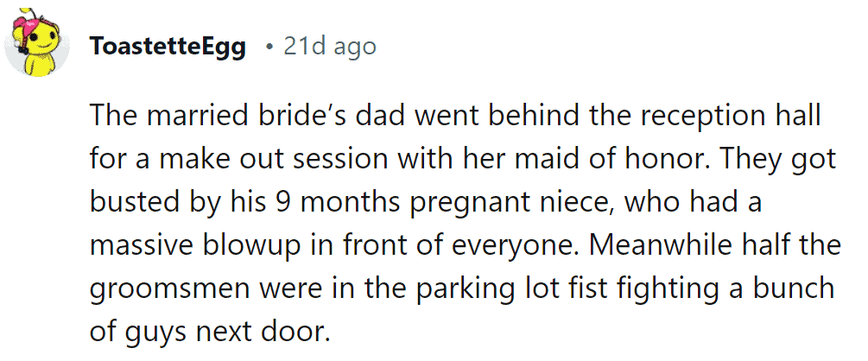Click the dot separator before the timestamp
This screenshot has width=868, height=361.
pos(269,47)
